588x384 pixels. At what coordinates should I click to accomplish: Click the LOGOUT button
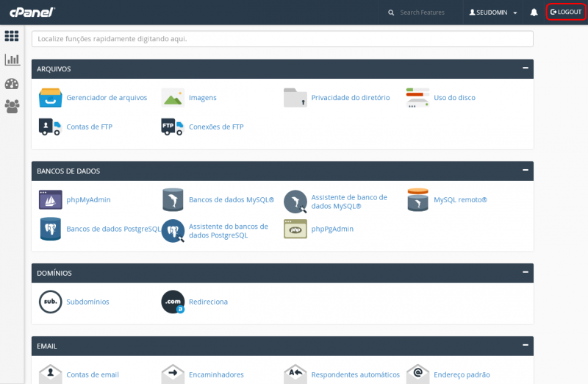coord(566,12)
